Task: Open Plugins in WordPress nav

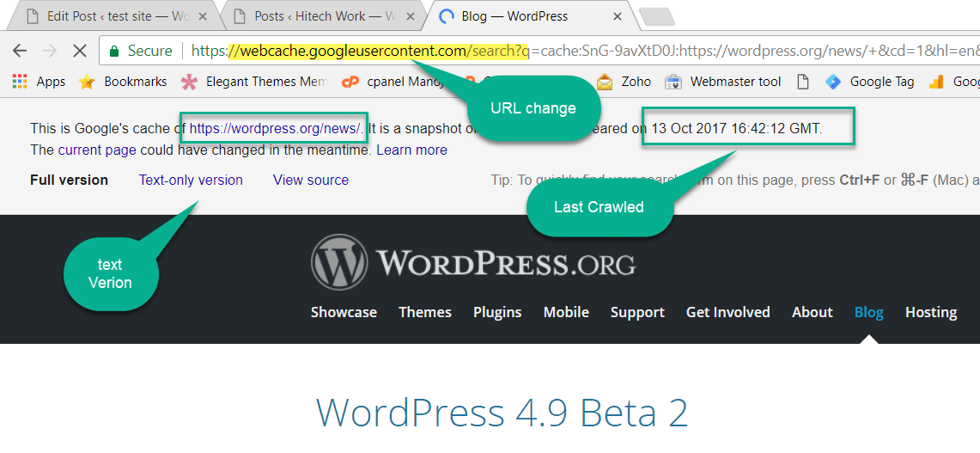Action: (x=497, y=312)
